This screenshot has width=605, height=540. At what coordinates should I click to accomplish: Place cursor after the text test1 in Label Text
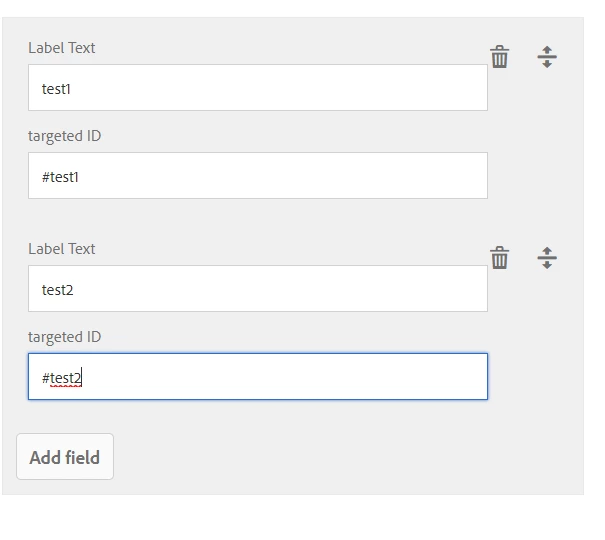point(72,89)
